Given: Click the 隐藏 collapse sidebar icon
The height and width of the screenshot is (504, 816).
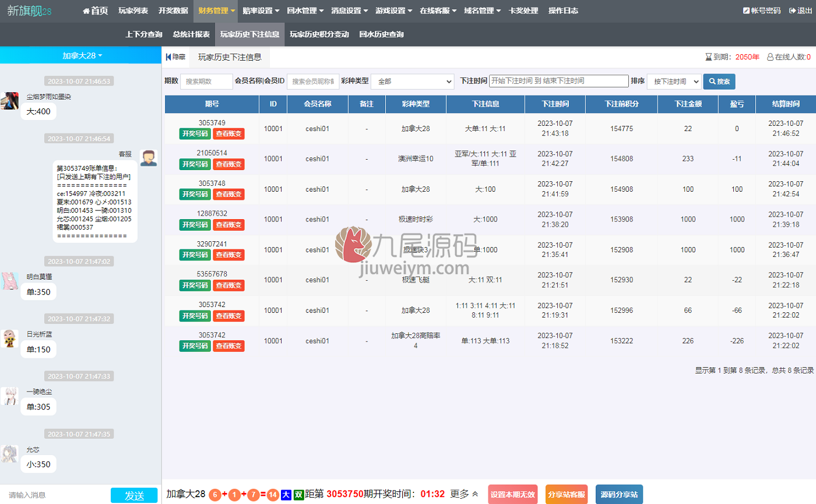Looking at the screenshot, I should tap(168, 57).
